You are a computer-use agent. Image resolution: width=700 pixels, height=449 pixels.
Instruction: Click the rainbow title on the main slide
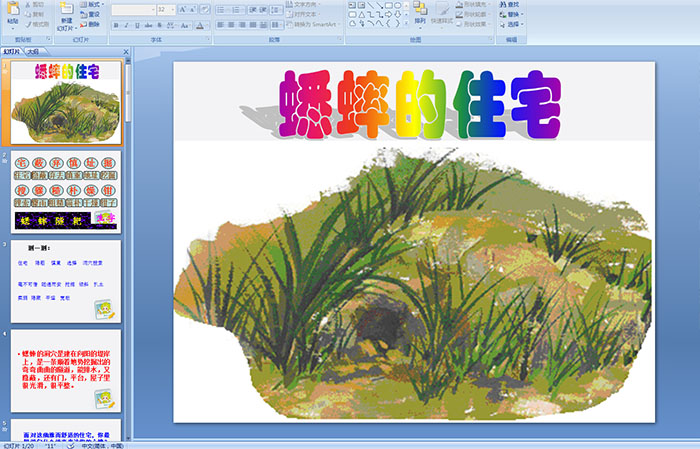tap(420, 104)
